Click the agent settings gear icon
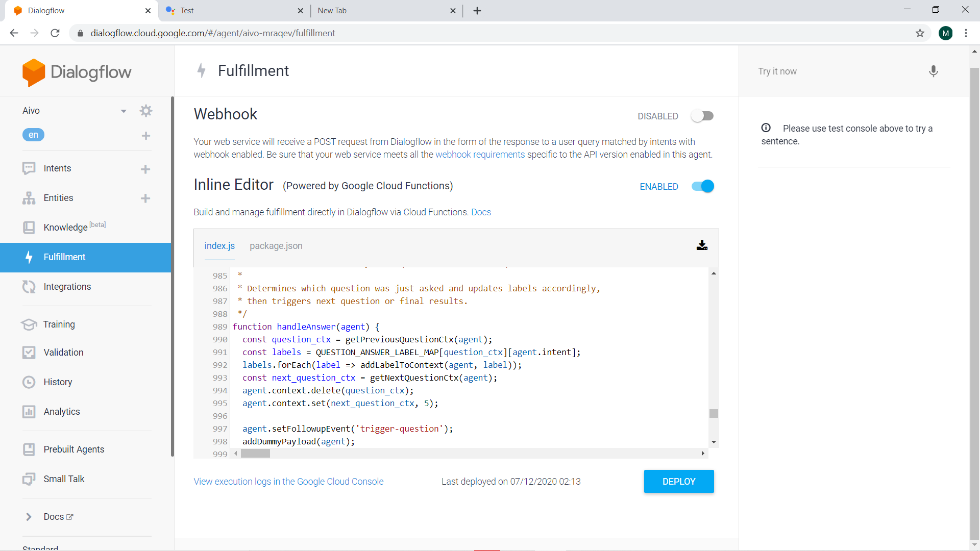Viewport: 980px width, 551px height. coord(146,111)
